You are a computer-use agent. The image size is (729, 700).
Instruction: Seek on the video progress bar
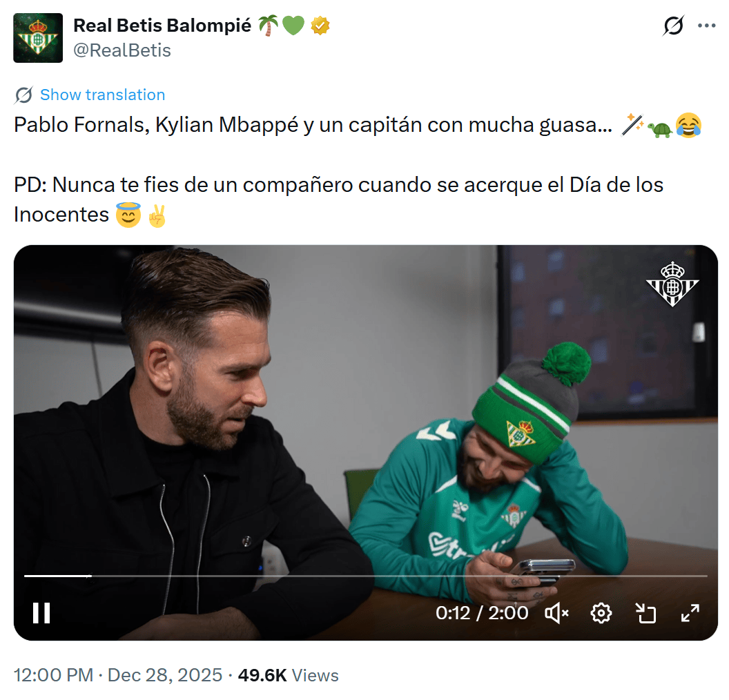365,576
